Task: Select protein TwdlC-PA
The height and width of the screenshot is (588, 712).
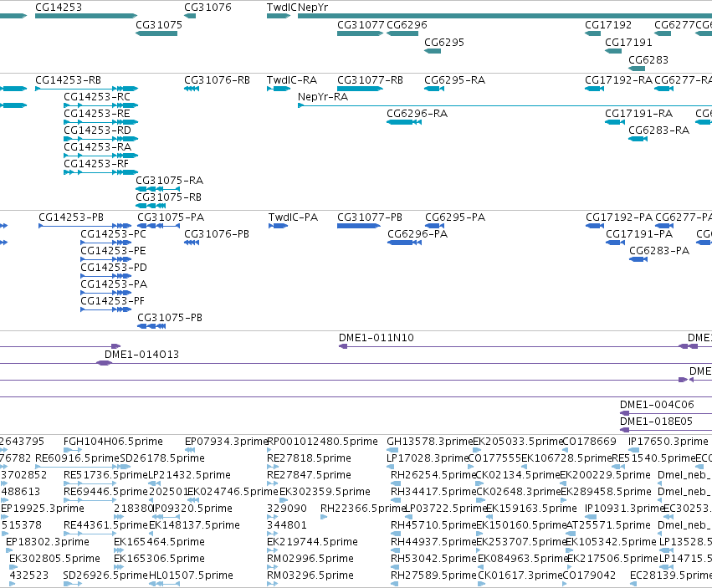Action: click(x=293, y=217)
